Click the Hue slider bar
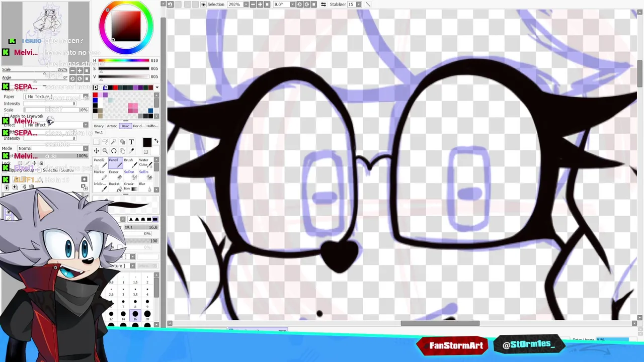The height and width of the screenshot is (362, 644). point(123,61)
